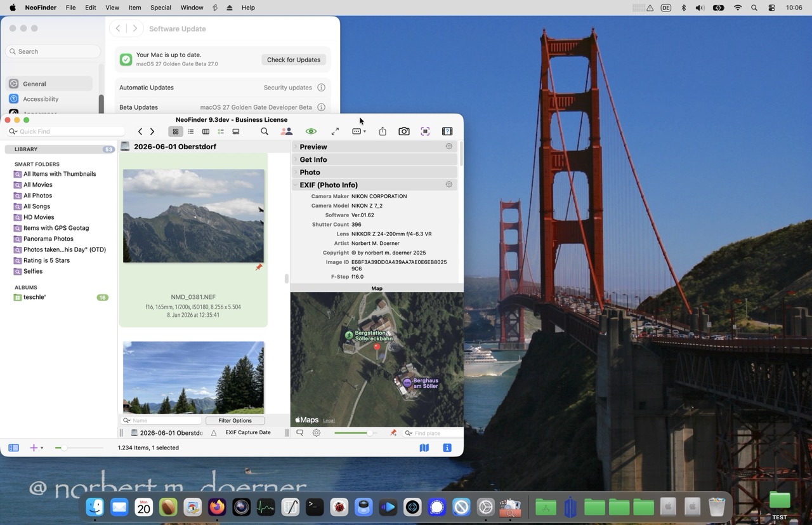The image size is (812, 525).
Task: Click the fullscreen arrows toolbar icon
Action: pos(335,131)
